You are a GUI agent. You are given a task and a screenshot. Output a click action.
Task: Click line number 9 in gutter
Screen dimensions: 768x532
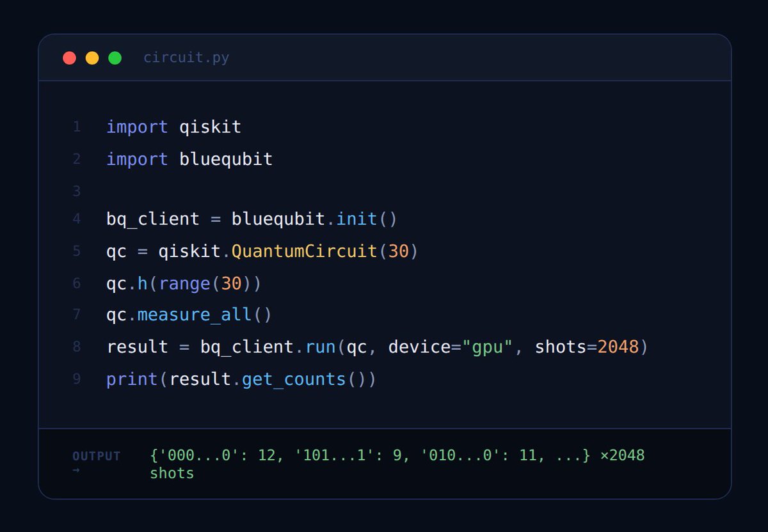pos(77,379)
